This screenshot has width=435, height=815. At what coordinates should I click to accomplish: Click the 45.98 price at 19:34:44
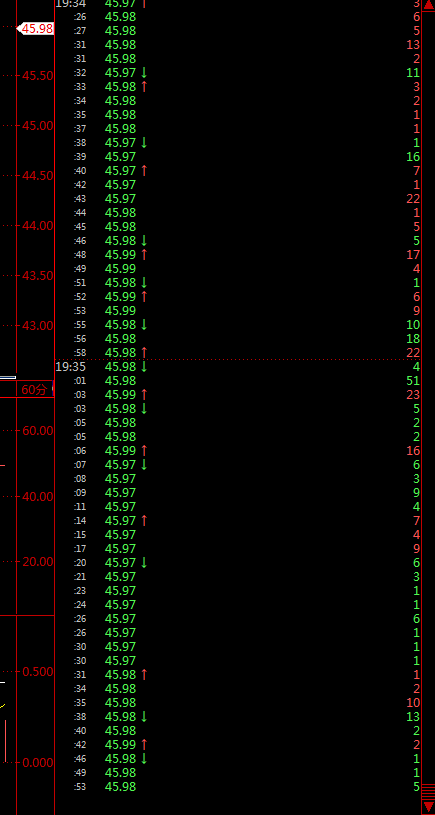tap(120, 213)
